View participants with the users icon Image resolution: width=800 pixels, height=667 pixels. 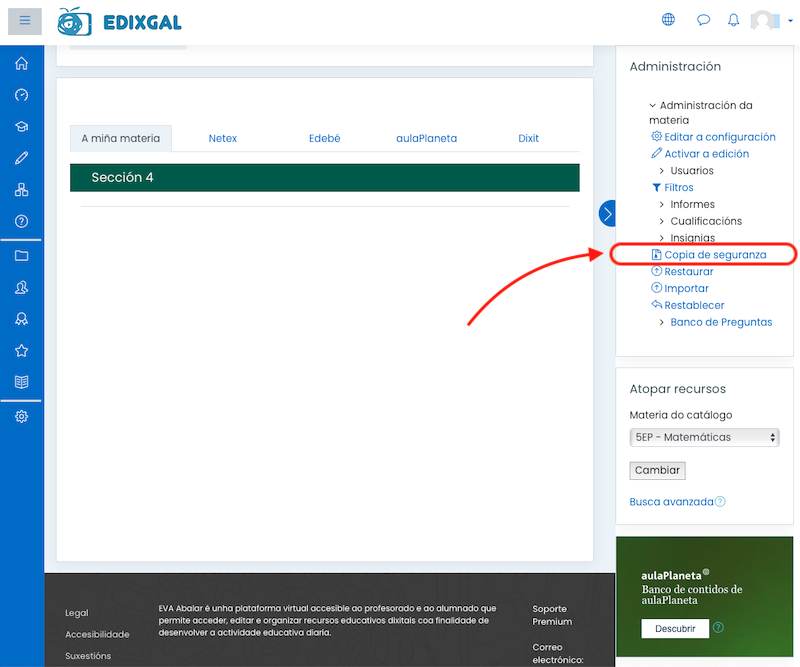(20, 287)
